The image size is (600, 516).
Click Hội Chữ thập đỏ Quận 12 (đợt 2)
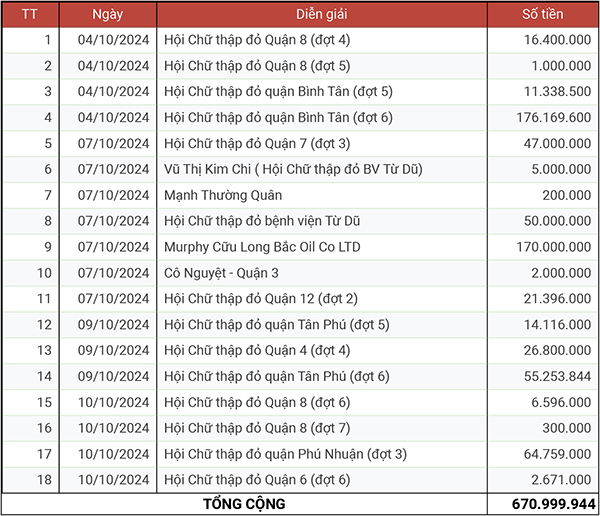pyautogui.click(x=261, y=299)
